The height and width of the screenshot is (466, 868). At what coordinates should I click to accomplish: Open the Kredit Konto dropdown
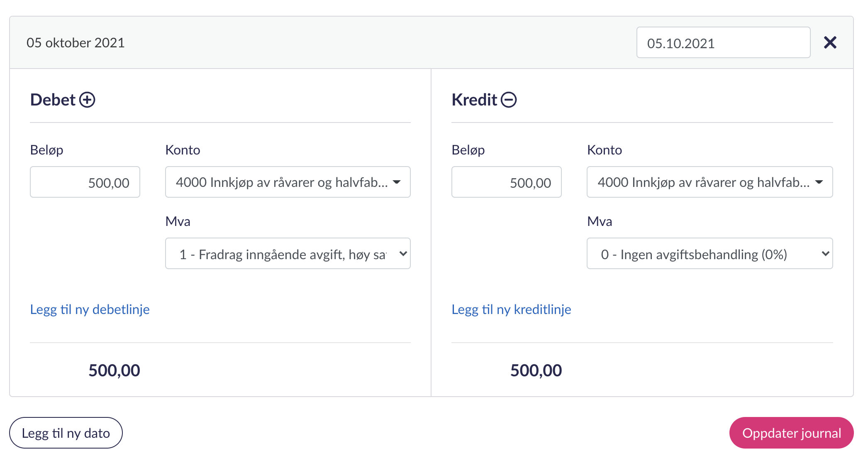709,182
